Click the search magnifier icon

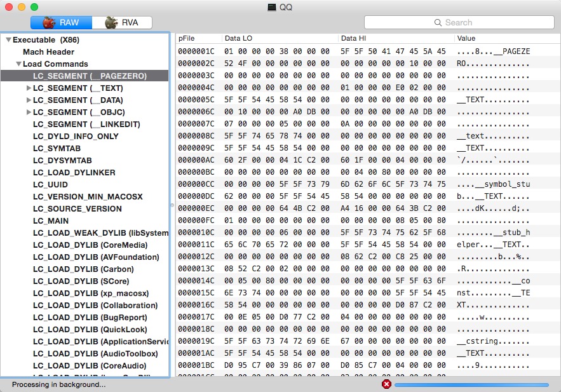coord(438,22)
